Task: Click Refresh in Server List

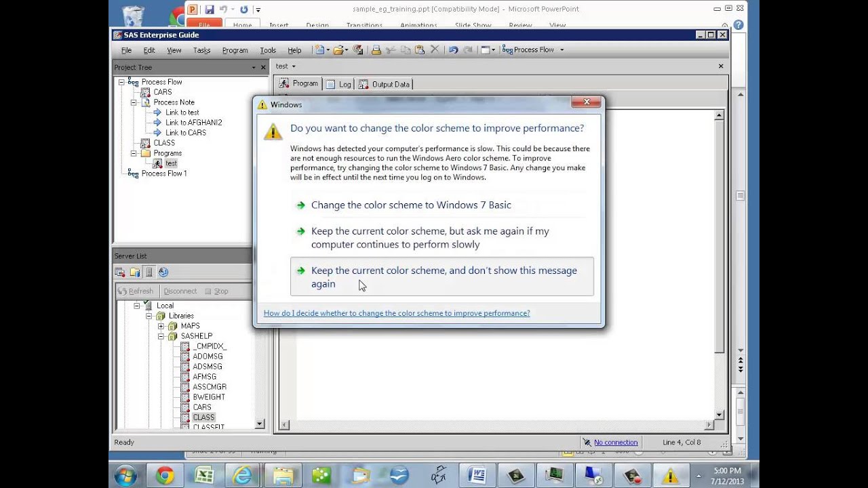Action: tap(136, 291)
